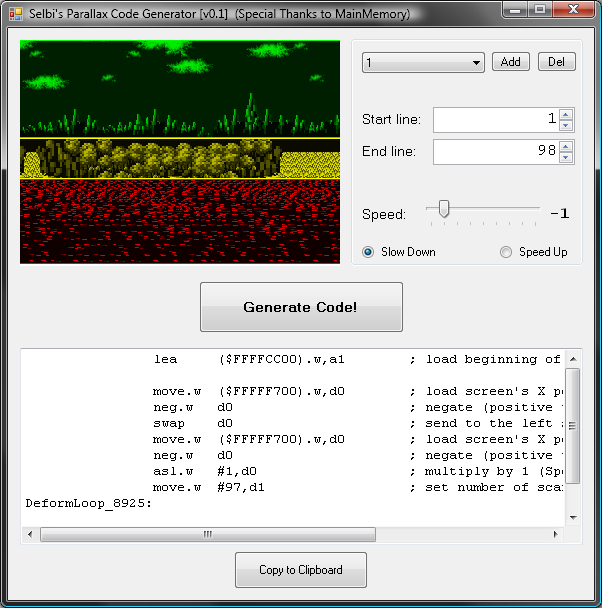Click the Add button
The image size is (602, 608).
[511, 62]
